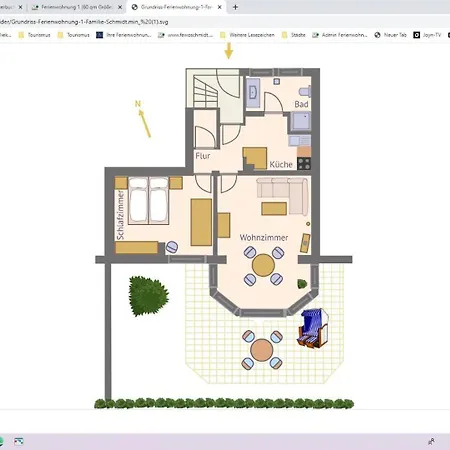Screen dimensions: 450x450
Task: Open the www.fewoschmidt bookmark
Action: 185,35
